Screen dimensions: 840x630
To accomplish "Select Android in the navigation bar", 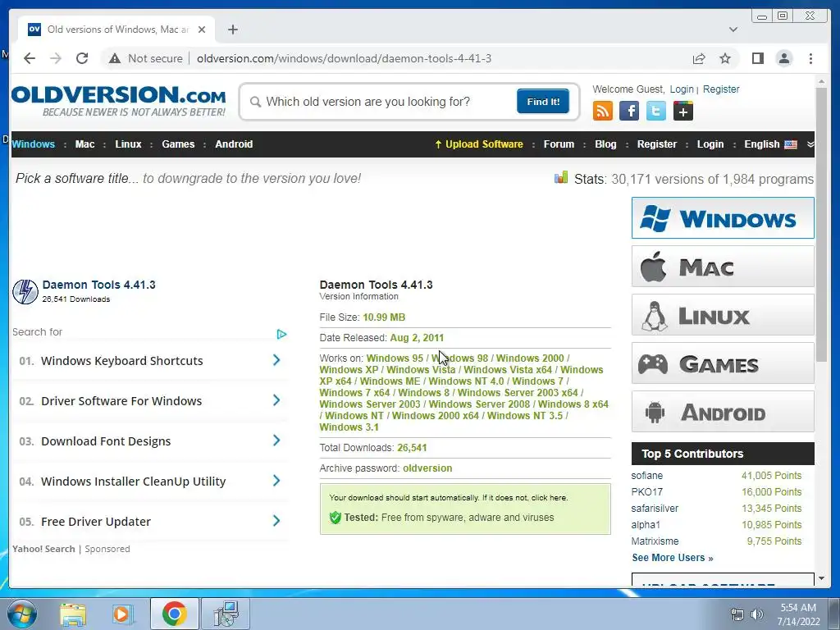I will click(x=234, y=144).
